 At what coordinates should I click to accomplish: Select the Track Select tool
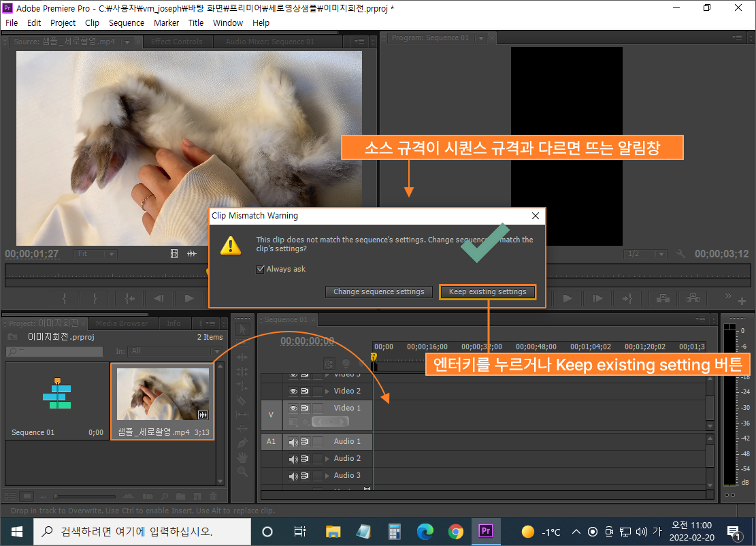242,343
